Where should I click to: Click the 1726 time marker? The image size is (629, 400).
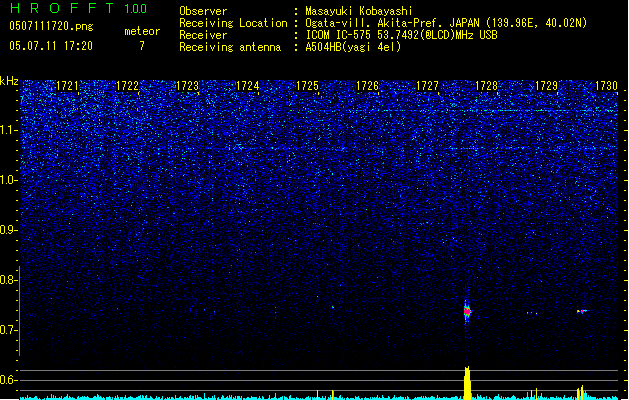367,86
